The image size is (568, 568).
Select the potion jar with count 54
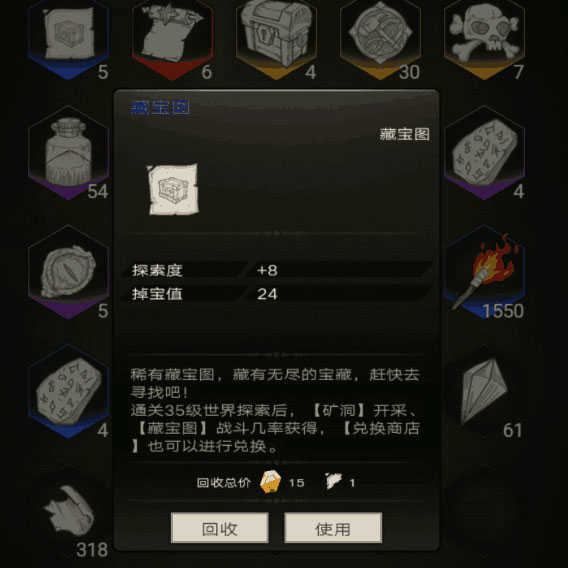(68, 153)
